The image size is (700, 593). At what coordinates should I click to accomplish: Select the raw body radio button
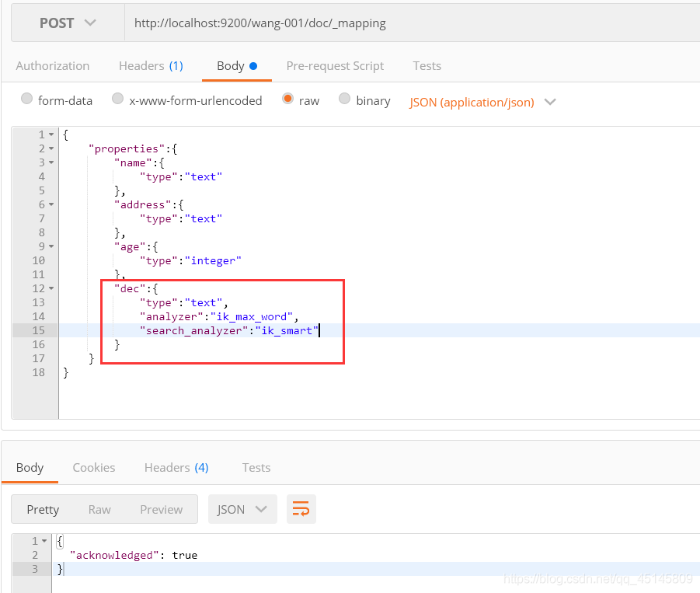click(288, 99)
